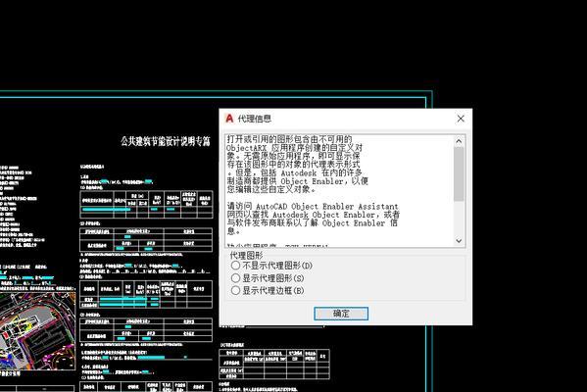The image size is (587, 392).
Task: Click the AutoCAD logo icon in dialog title
Action: tap(229, 119)
